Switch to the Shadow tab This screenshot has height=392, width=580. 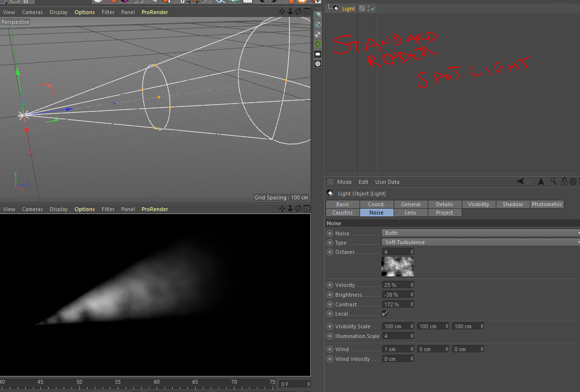(x=513, y=204)
